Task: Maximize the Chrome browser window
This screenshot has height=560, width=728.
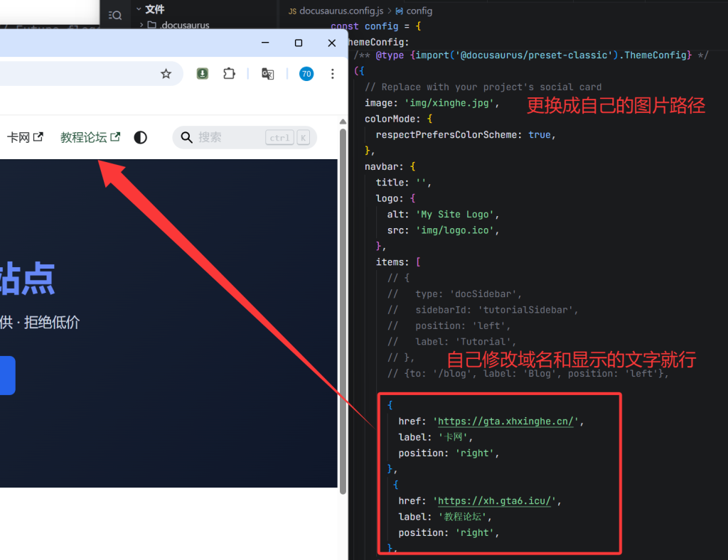Action: pyautogui.click(x=299, y=43)
